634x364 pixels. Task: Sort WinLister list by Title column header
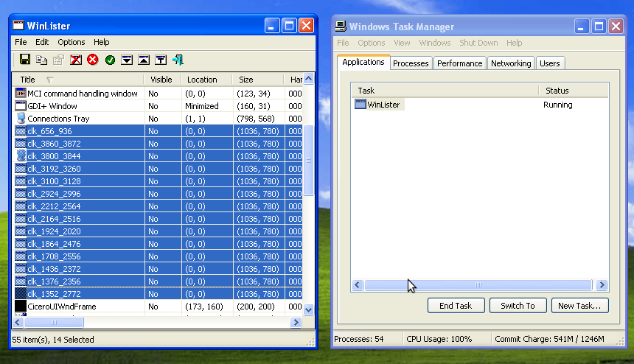(x=78, y=80)
